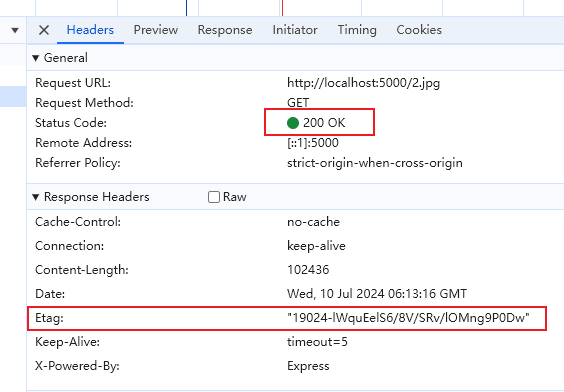Image resolution: width=564 pixels, height=392 pixels.
Task: Click the timeout=5 Keep-Alive value
Action: pos(317,342)
